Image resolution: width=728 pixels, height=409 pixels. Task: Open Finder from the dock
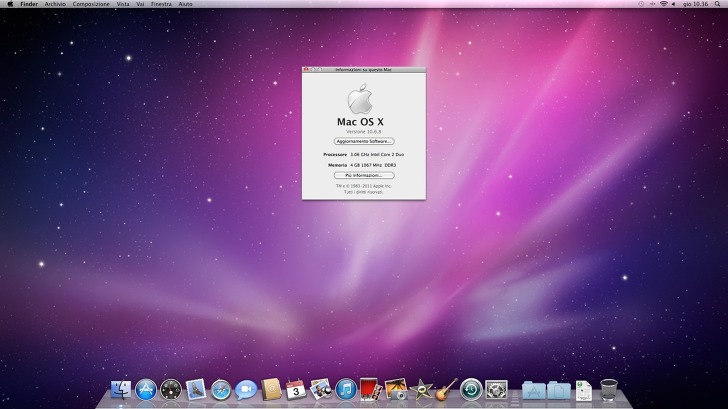(x=121, y=390)
